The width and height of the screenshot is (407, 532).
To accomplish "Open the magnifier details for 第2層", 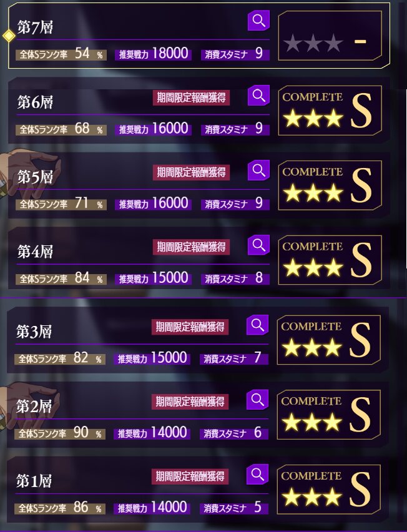I will [257, 400].
